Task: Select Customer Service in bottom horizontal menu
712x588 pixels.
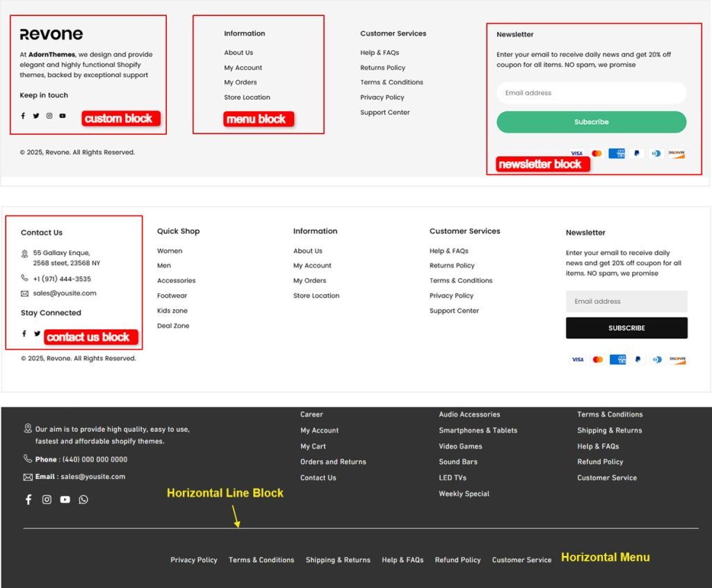Action: coord(521,560)
